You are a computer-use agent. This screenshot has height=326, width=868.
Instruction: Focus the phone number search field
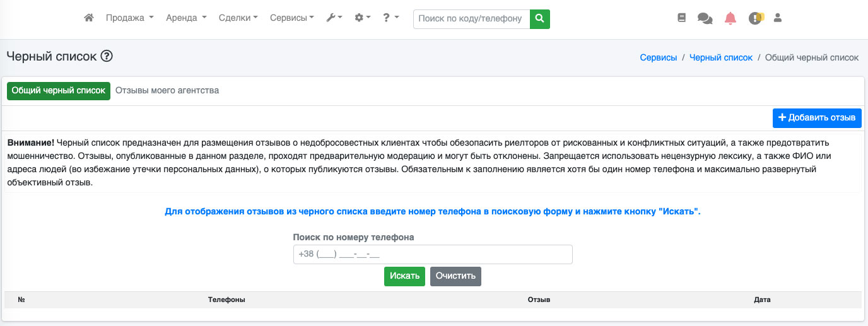point(433,254)
